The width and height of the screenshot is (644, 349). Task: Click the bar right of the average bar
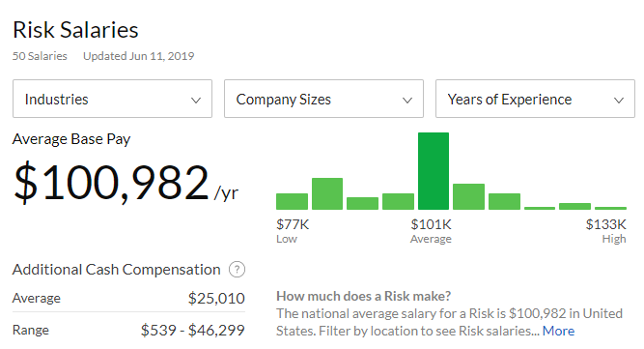point(468,196)
